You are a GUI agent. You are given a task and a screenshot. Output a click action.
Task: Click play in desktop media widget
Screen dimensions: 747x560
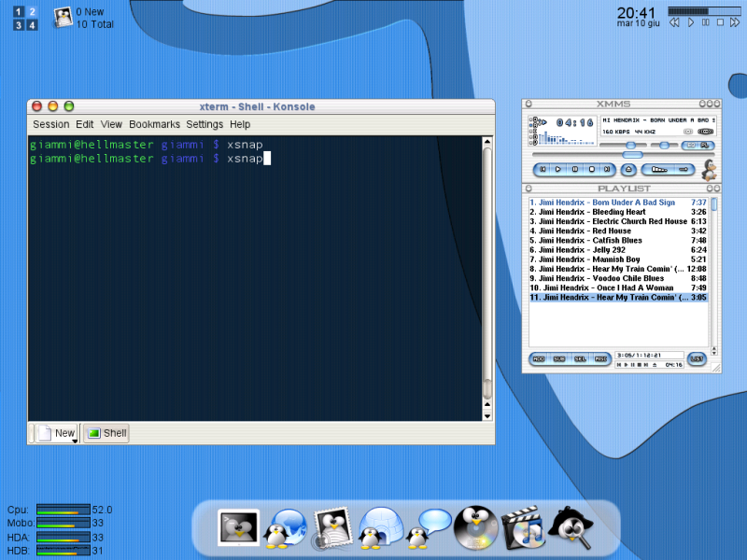point(690,22)
